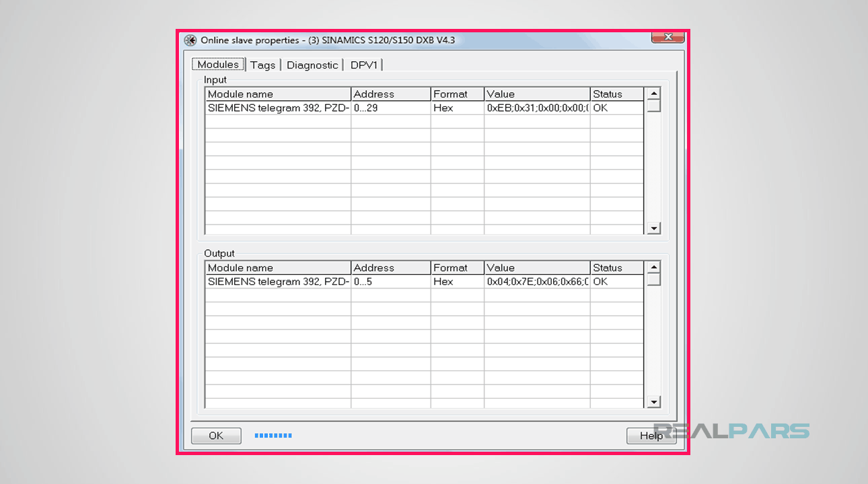The height and width of the screenshot is (484, 868).
Task: Click Input table's Module name column header
Action: (278, 94)
